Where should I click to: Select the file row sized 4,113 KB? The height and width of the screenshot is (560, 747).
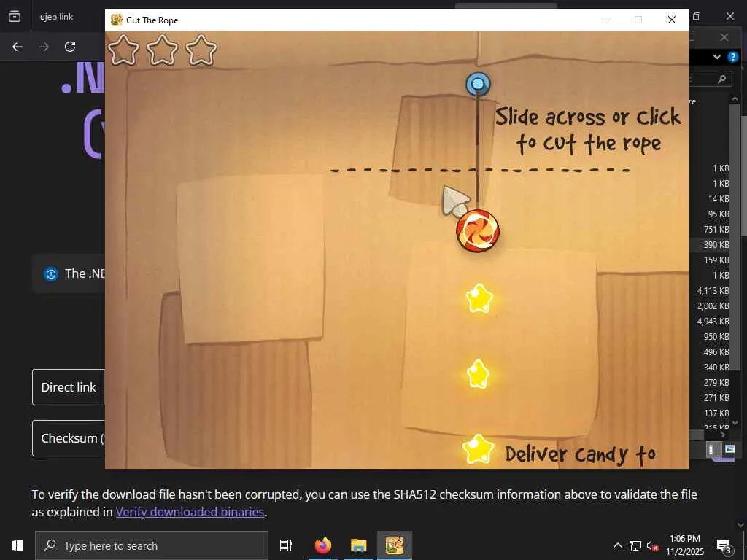(x=709, y=290)
